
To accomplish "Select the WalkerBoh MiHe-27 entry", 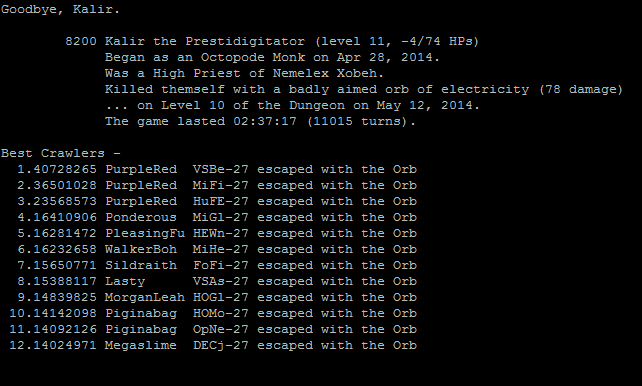I will click(x=217, y=249).
